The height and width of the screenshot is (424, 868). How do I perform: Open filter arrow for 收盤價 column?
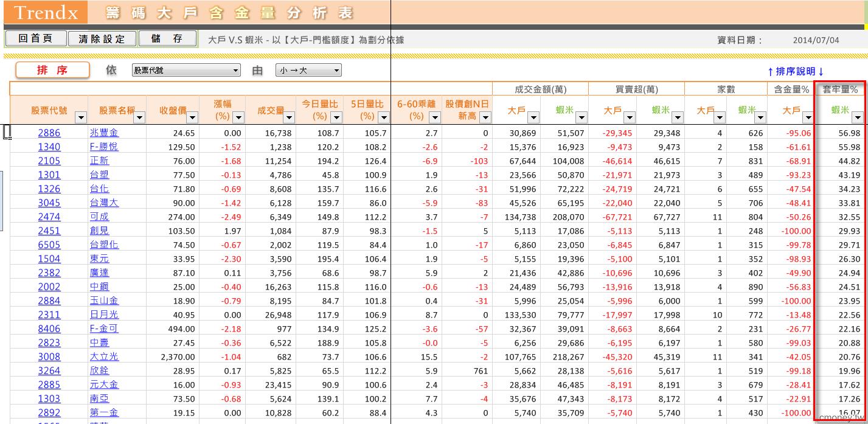pos(192,117)
